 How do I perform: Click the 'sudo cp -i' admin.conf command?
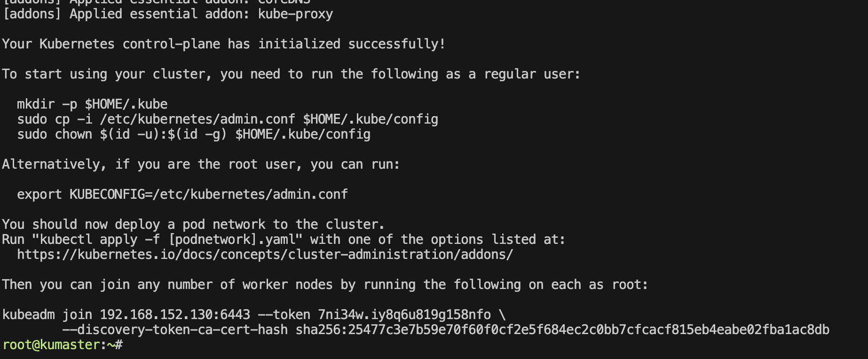(x=228, y=119)
